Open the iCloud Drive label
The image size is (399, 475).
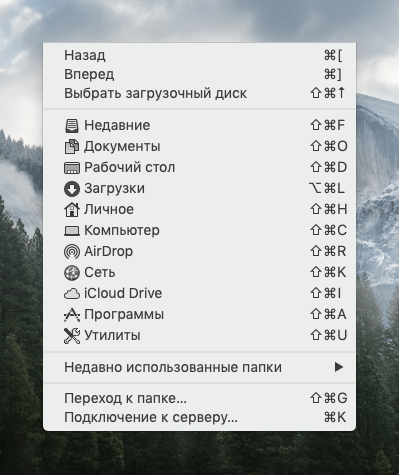(x=123, y=294)
